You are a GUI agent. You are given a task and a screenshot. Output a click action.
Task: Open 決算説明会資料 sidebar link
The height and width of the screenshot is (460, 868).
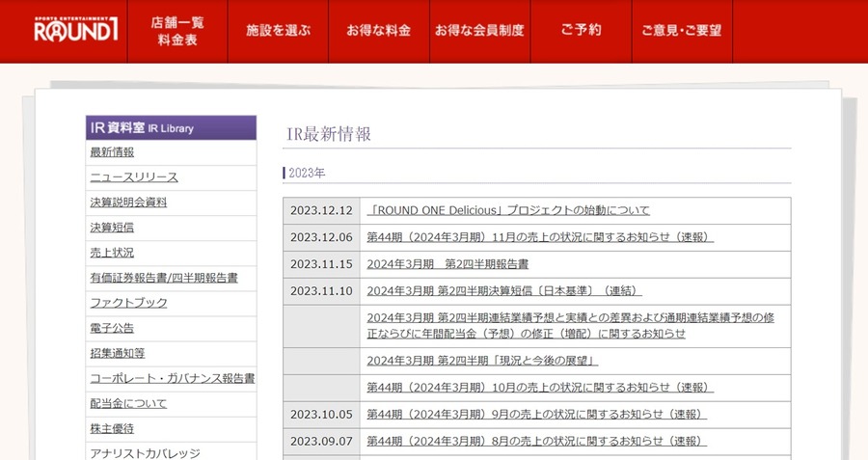[128, 203]
